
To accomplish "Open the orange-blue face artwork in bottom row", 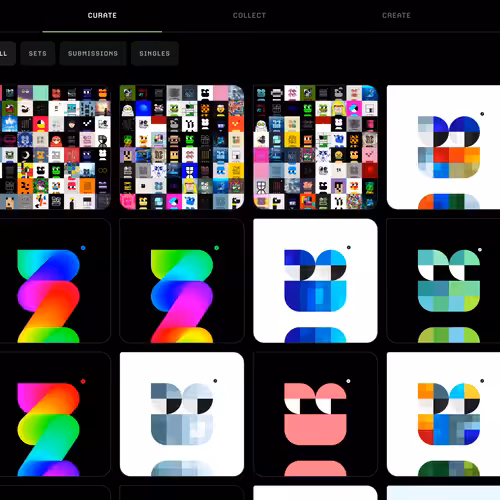I will 443,414.
